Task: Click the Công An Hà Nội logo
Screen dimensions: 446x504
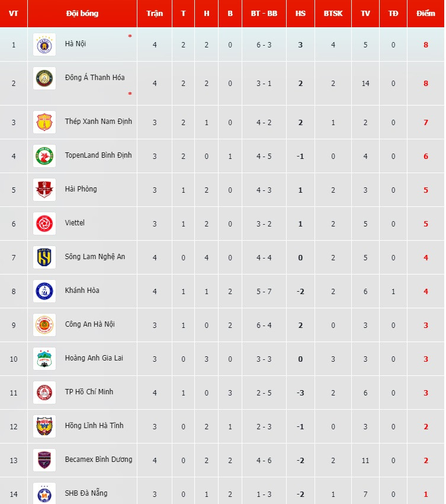Action: pyautogui.click(x=44, y=325)
